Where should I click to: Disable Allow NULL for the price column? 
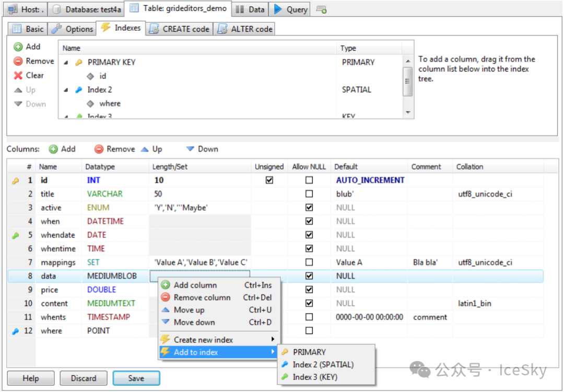point(309,290)
